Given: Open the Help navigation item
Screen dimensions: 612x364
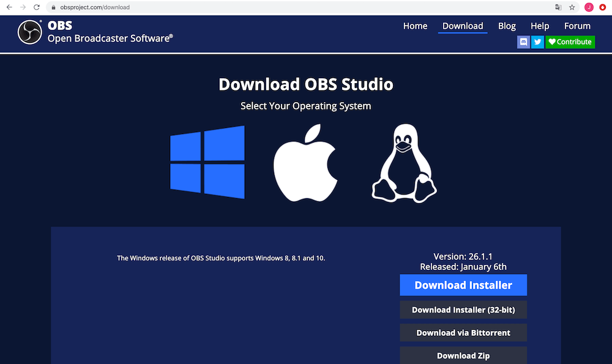Looking at the screenshot, I should 540,26.
